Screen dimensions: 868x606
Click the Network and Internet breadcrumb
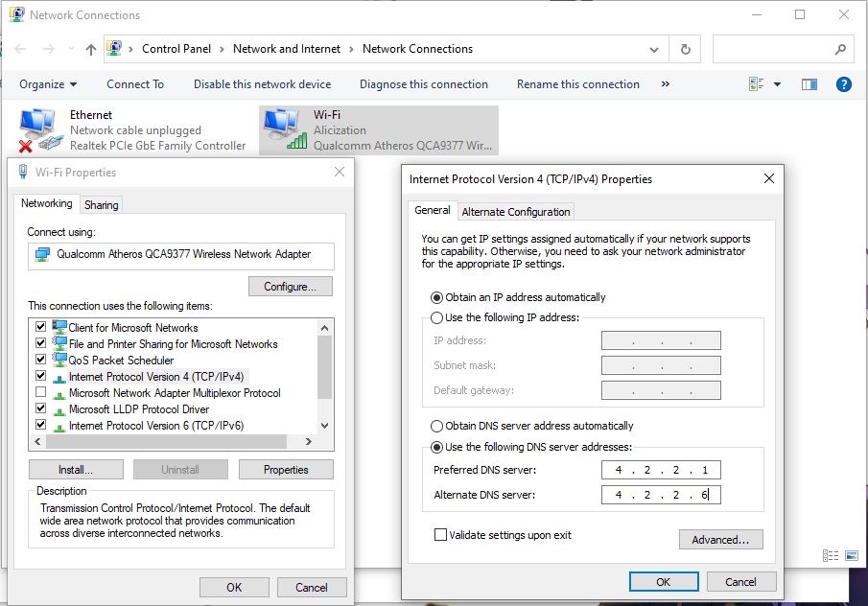tap(287, 49)
